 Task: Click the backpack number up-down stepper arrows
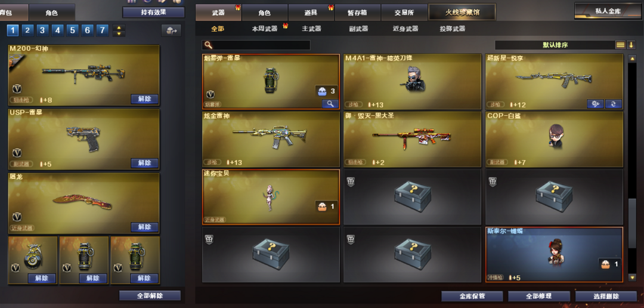119,30
